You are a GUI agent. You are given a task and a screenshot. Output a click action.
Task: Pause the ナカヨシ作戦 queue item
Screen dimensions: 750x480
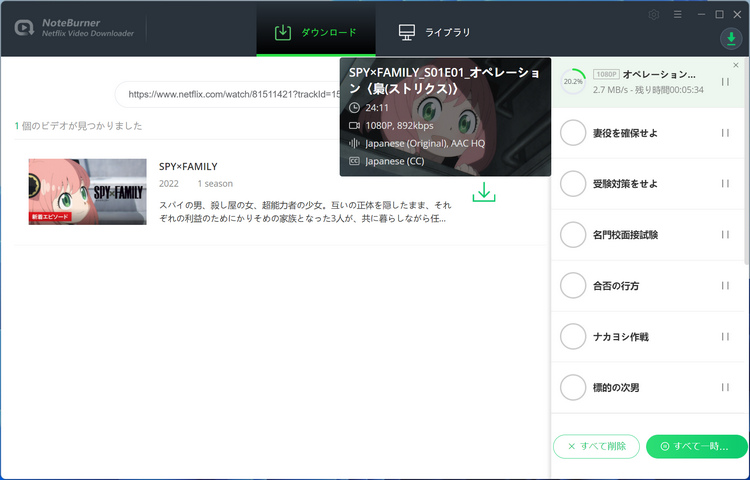pyautogui.click(x=725, y=337)
